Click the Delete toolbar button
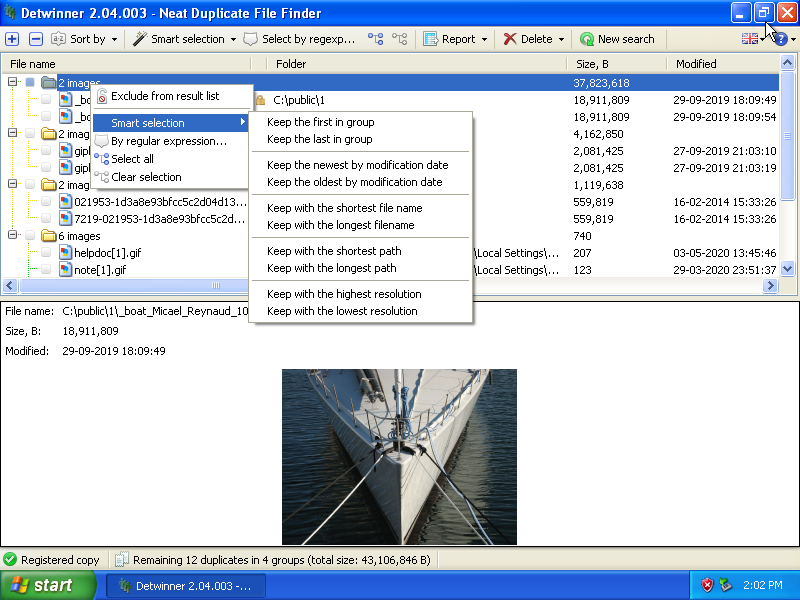800x600 pixels. [x=533, y=39]
